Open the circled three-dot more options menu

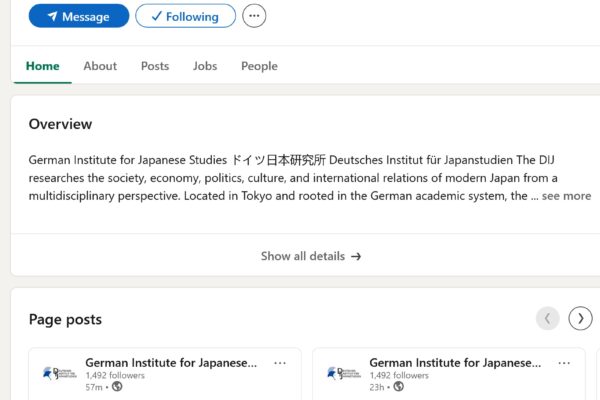[x=255, y=16]
